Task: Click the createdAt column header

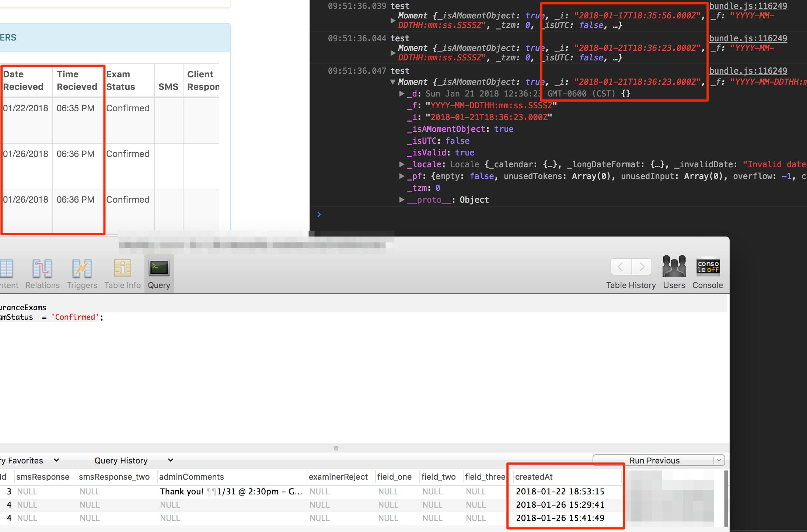Action: click(x=534, y=476)
